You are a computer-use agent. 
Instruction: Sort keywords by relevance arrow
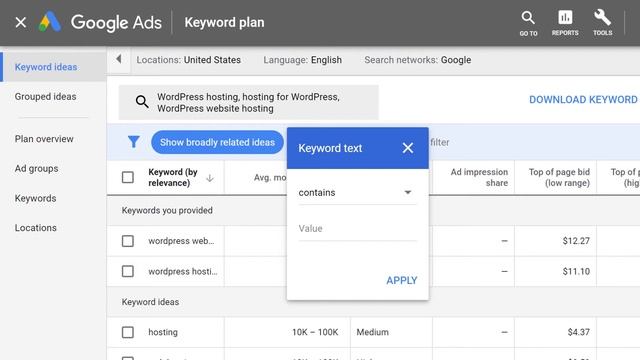pos(210,178)
